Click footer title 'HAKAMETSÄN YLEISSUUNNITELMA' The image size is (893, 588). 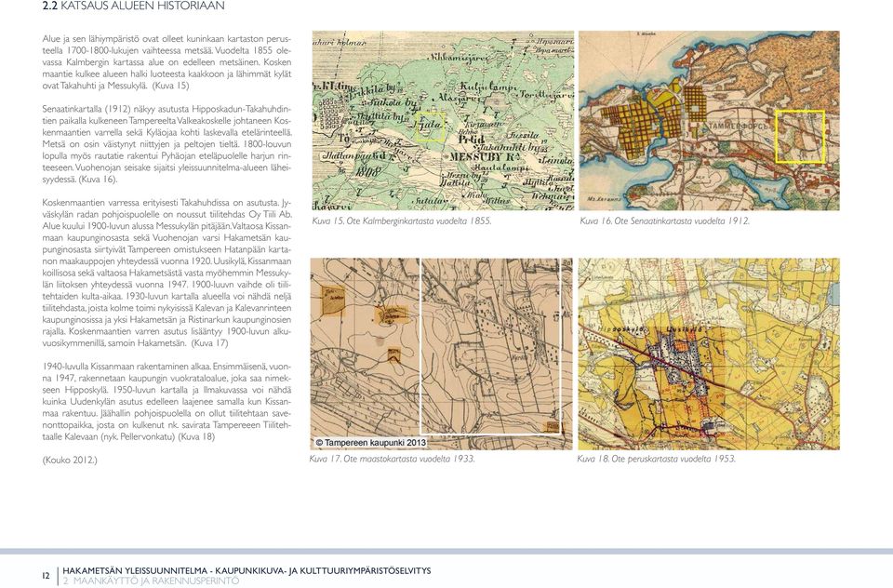click(133, 570)
